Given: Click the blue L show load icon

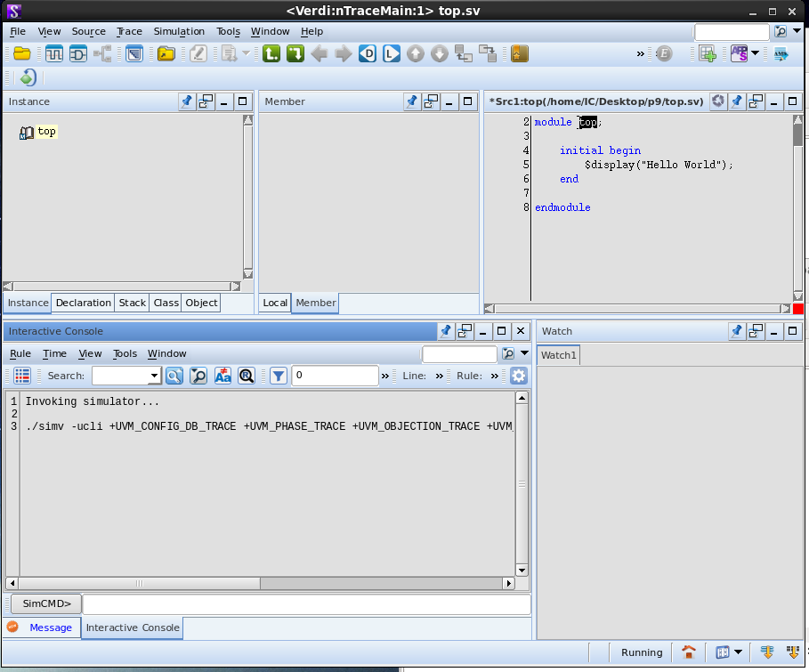Looking at the screenshot, I should [x=391, y=53].
